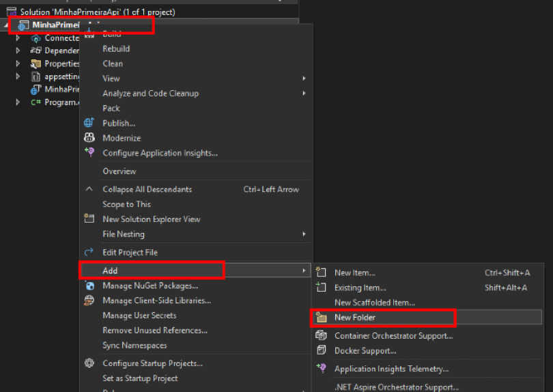The height and width of the screenshot is (392, 553).
Task: Click the Modernize icon
Action: [x=89, y=138]
